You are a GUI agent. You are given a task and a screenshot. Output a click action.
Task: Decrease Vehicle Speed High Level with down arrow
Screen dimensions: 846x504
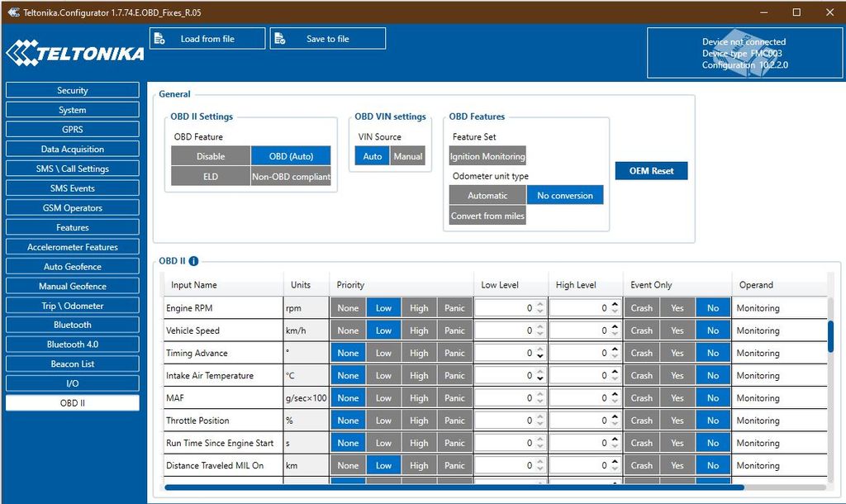614,335
